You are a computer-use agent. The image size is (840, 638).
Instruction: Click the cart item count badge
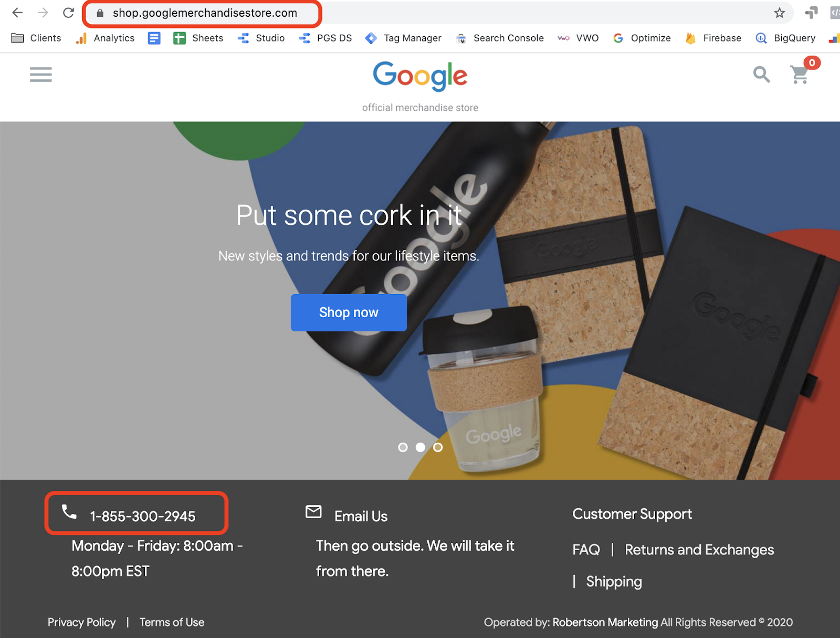pyautogui.click(x=812, y=62)
